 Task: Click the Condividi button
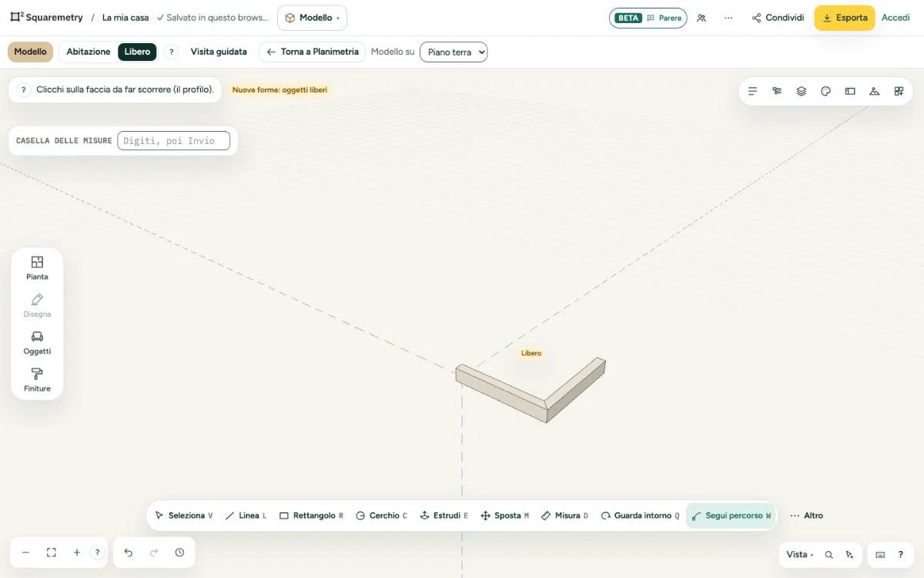click(x=778, y=18)
